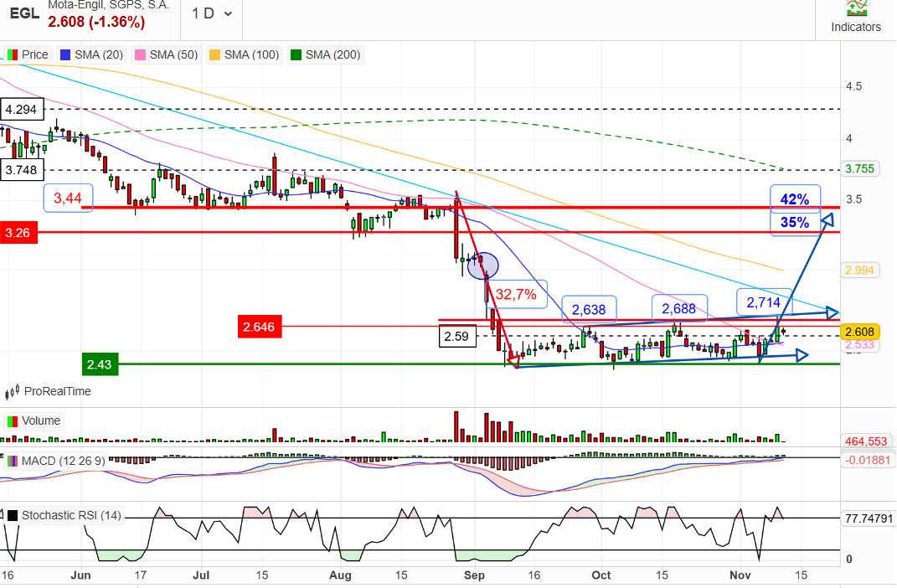Viewport: 897px width, 588px height.
Task: Click the blue SMA (20) color swatch
Action: tap(65, 55)
